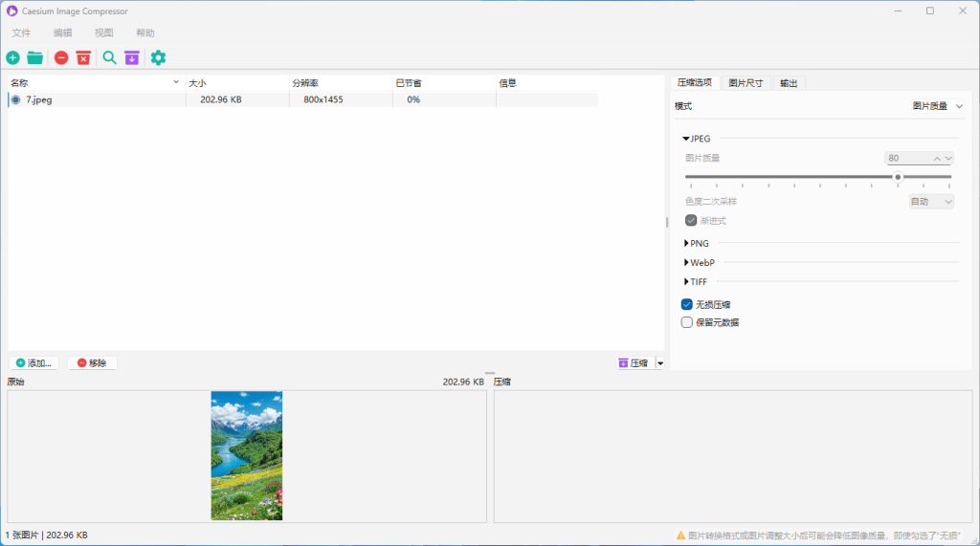
Task: Open preview with the magnifier icon
Action: click(109, 58)
